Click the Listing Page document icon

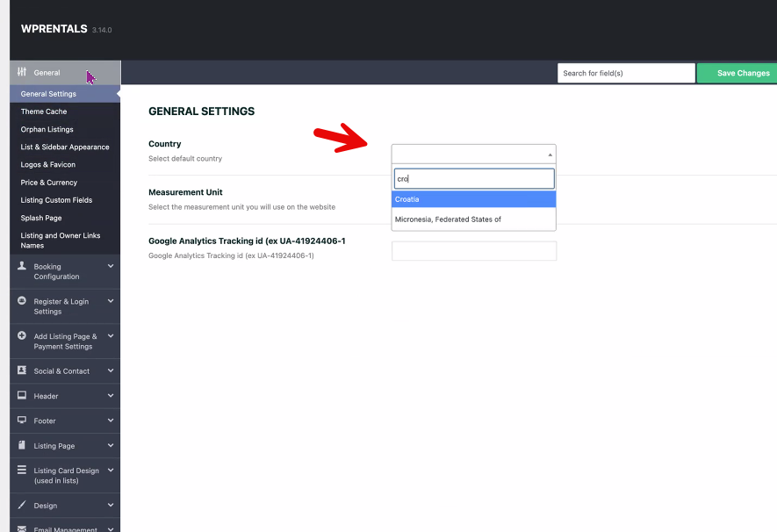(x=22, y=445)
